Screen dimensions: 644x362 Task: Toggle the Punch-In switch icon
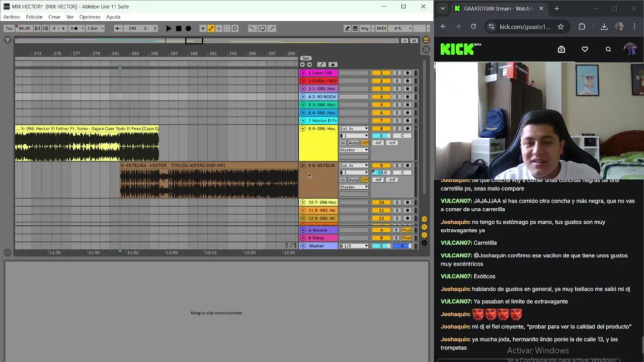pos(252,29)
